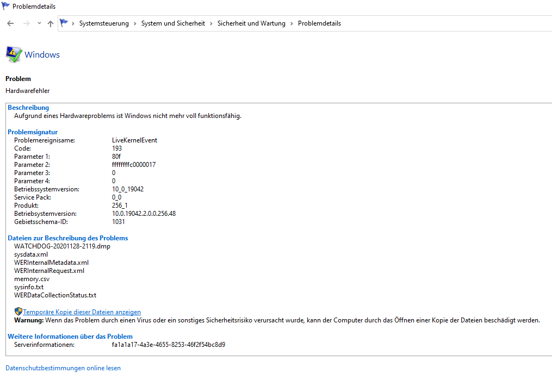Click the bold Problem label
Screen dimensions: 552x392
click(18, 79)
